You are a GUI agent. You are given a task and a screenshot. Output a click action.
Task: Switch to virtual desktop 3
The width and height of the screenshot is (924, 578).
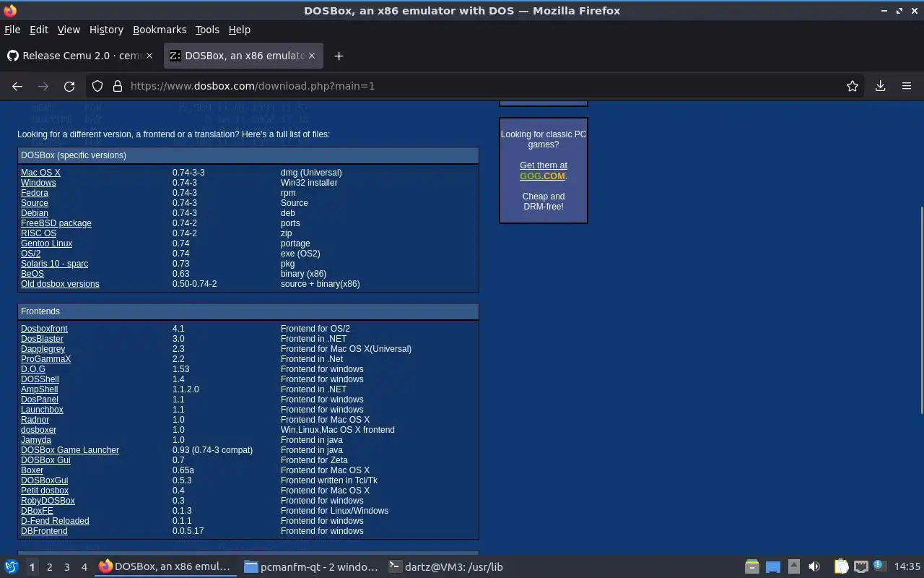click(66, 567)
